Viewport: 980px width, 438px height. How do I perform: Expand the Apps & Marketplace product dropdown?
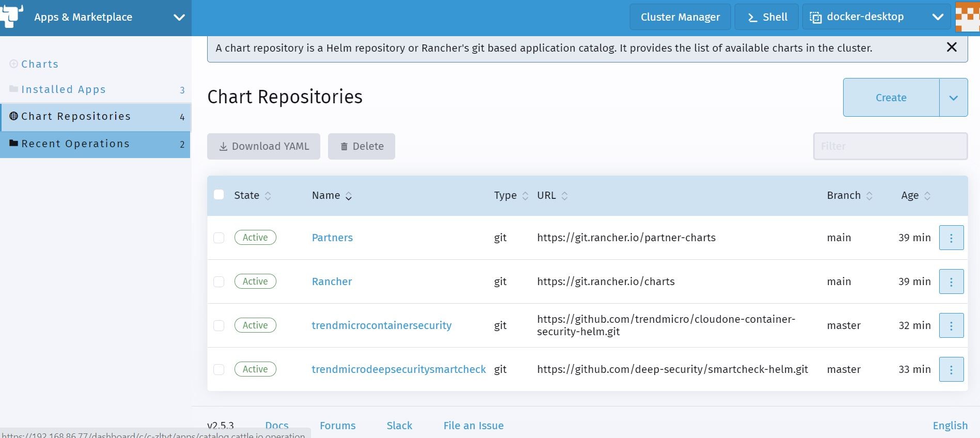pos(179,18)
